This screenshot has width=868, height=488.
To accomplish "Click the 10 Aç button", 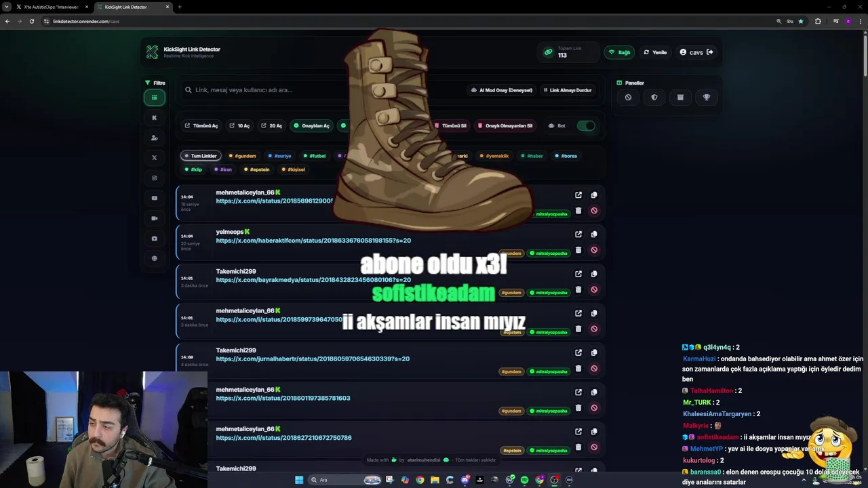I will tap(239, 125).
